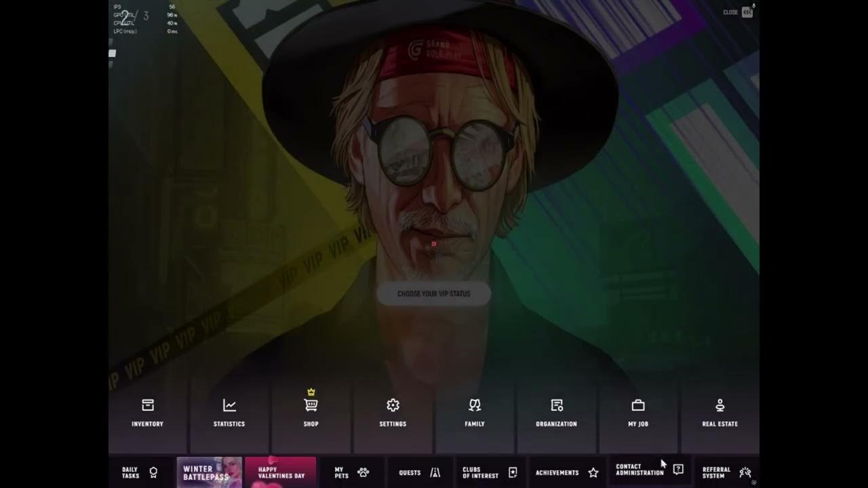The height and width of the screenshot is (488, 868).
Task: Open the Quests road icon
Action: coord(435,472)
